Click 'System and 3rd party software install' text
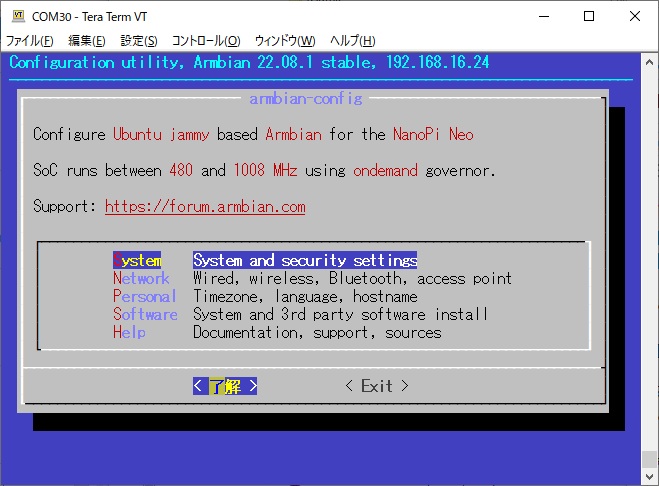This screenshot has height=486, width=659. click(x=340, y=314)
